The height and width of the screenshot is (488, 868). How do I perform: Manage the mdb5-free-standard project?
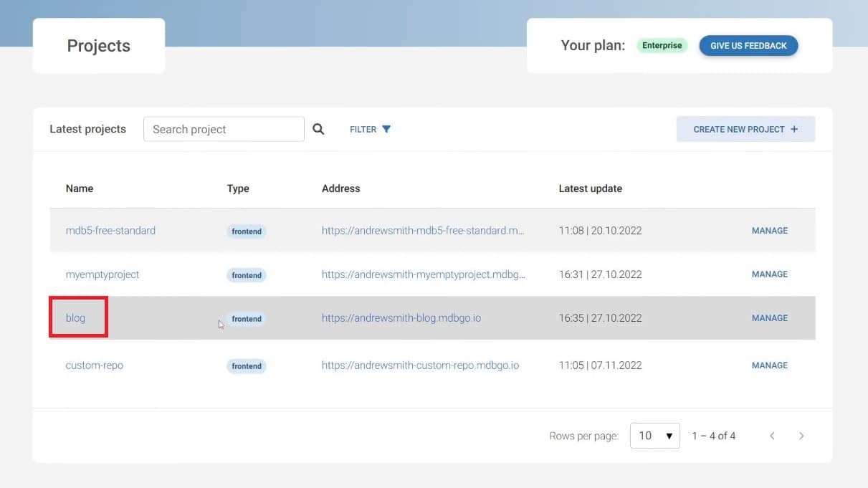coord(769,231)
